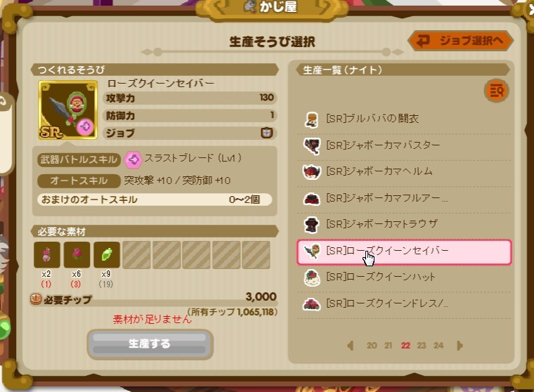Go to the next page arrow
This screenshot has height=392, width=534.
[460, 346]
